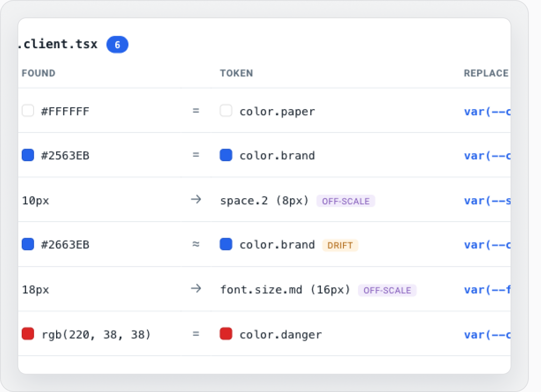Click the red swatch beside color.danger
This screenshot has height=392, width=541.
[226, 334]
